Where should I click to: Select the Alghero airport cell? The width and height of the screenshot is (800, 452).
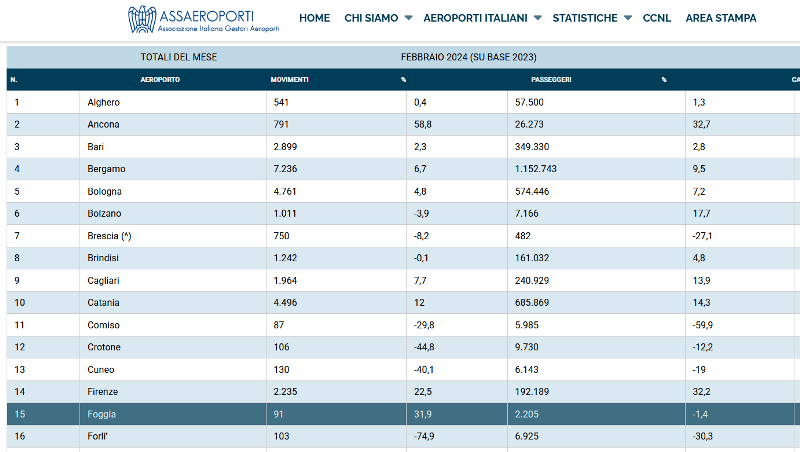(173, 102)
